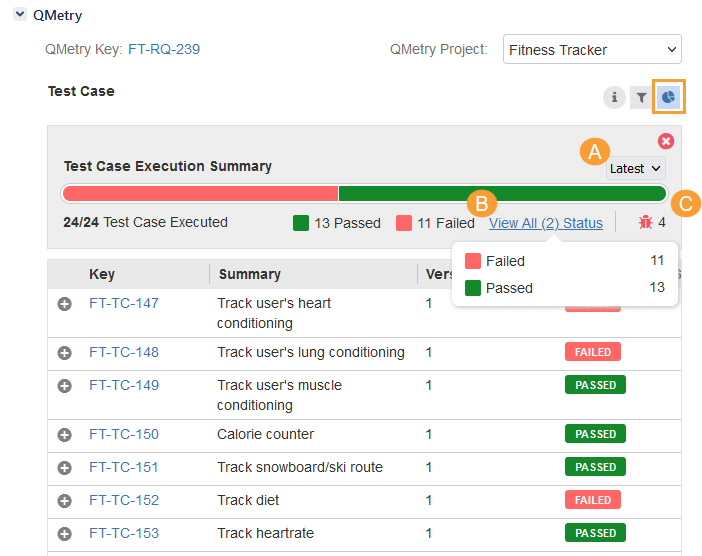Sort by the Summary column header
The image size is (702, 556).
pyautogui.click(x=249, y=274)
